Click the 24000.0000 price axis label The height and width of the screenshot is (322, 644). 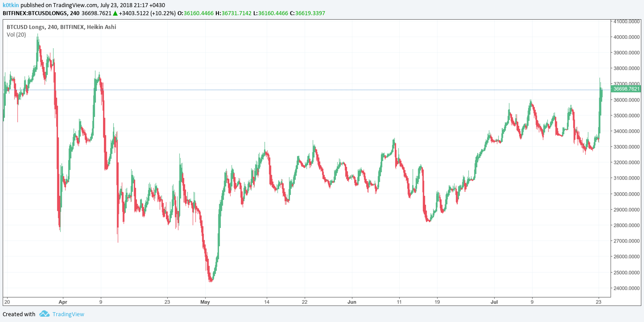627,288
